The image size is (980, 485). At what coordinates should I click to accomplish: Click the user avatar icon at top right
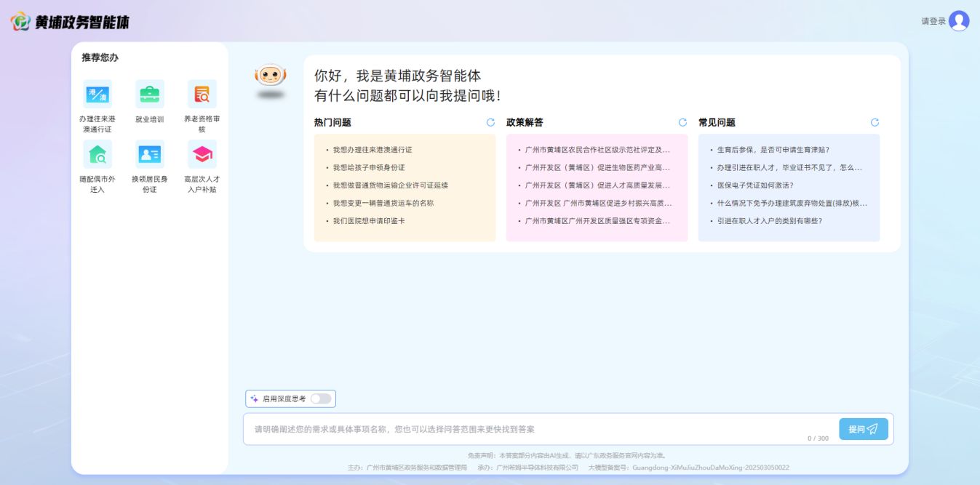pyautogui.click(x=959, y=21)
